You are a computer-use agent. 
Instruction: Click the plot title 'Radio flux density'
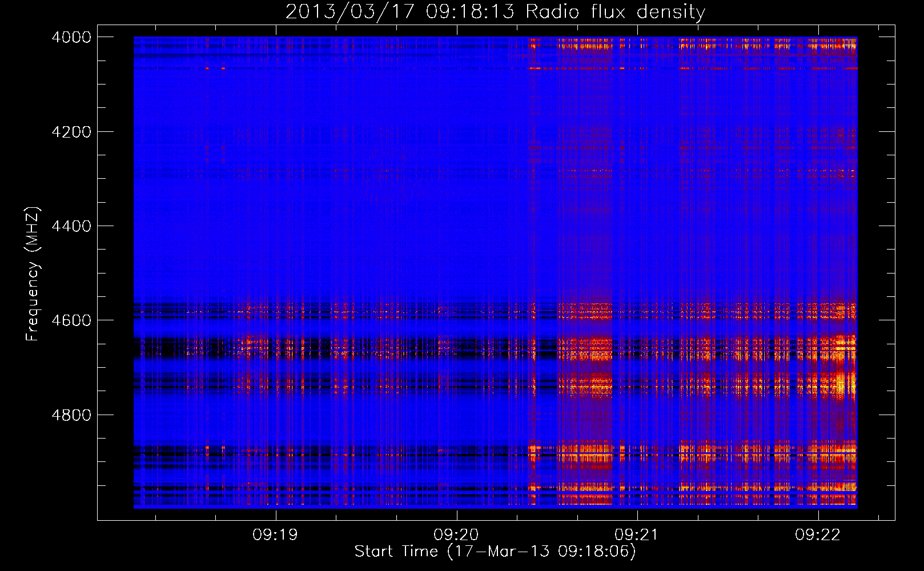[615, 12]
